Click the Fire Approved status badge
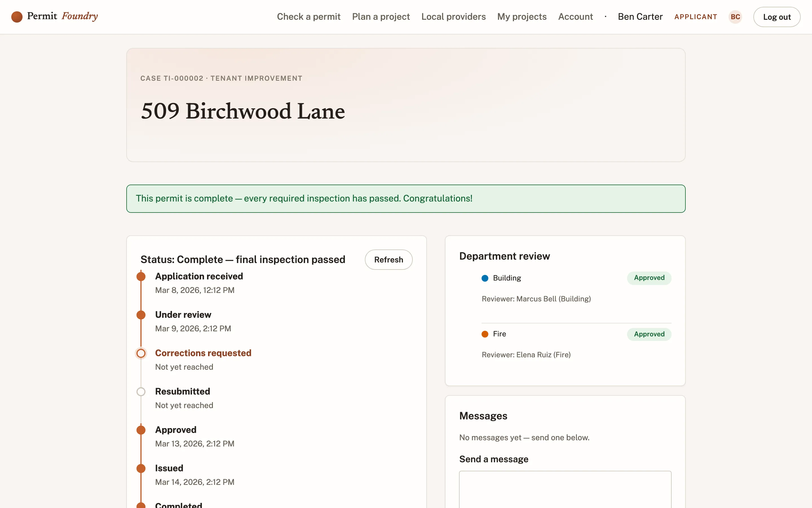 coord(649,334)
